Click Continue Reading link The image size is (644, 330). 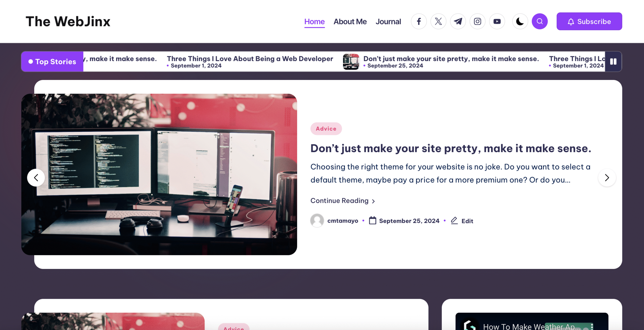click(343, 201)
